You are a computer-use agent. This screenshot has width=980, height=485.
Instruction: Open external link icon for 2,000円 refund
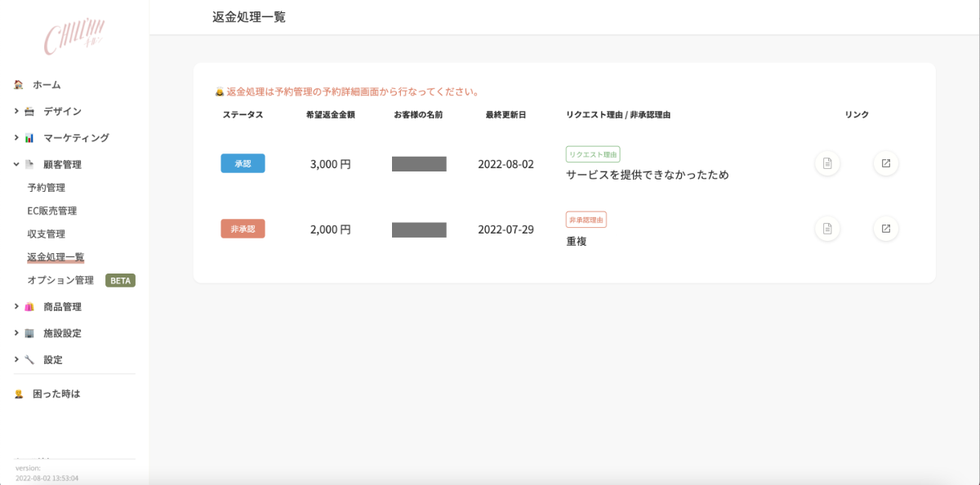[885, 229]
